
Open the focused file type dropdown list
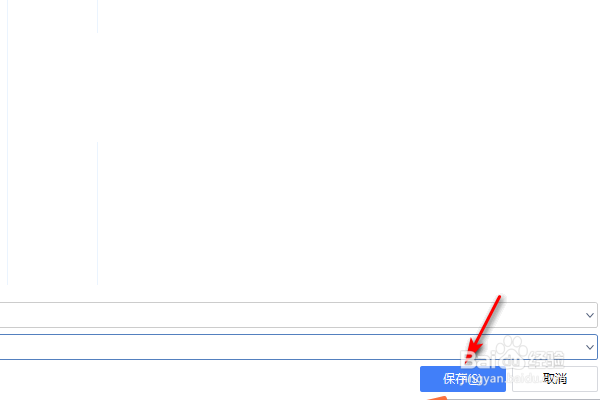[298, 347]
